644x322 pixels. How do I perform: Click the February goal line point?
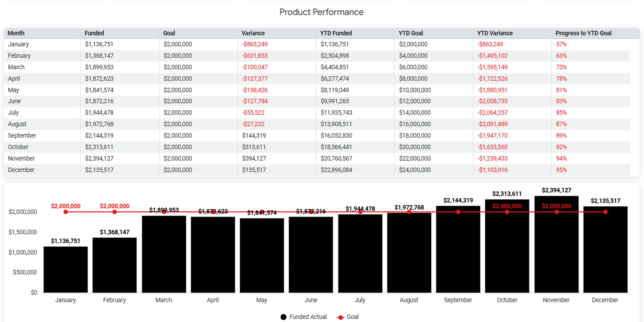115,212
